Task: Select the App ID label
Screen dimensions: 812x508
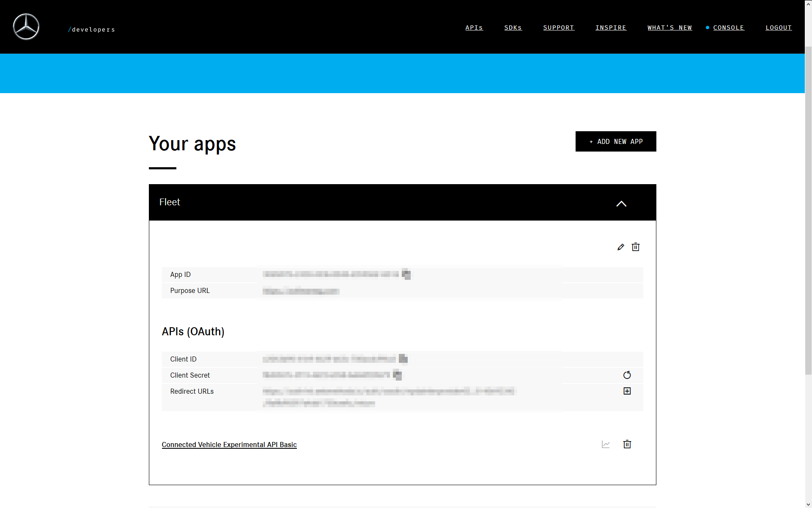Action: pyautogui.click(x=180, y=274)
